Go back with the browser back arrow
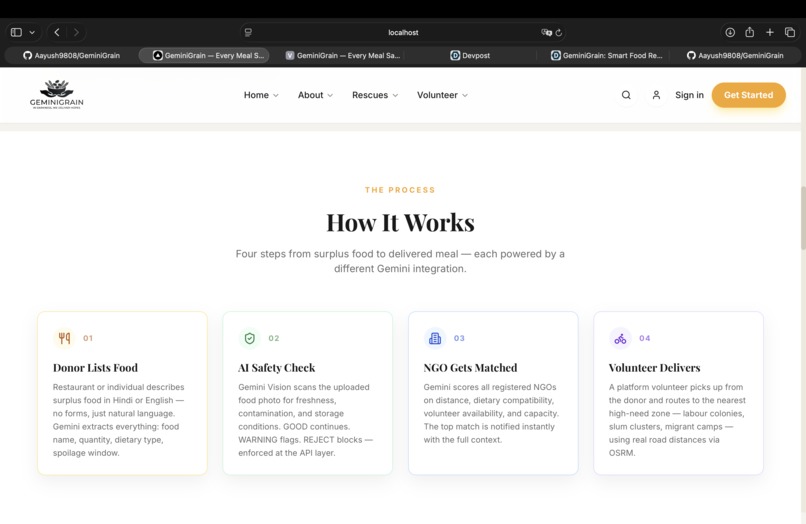 pyautogui.click(x=57, y=32)
